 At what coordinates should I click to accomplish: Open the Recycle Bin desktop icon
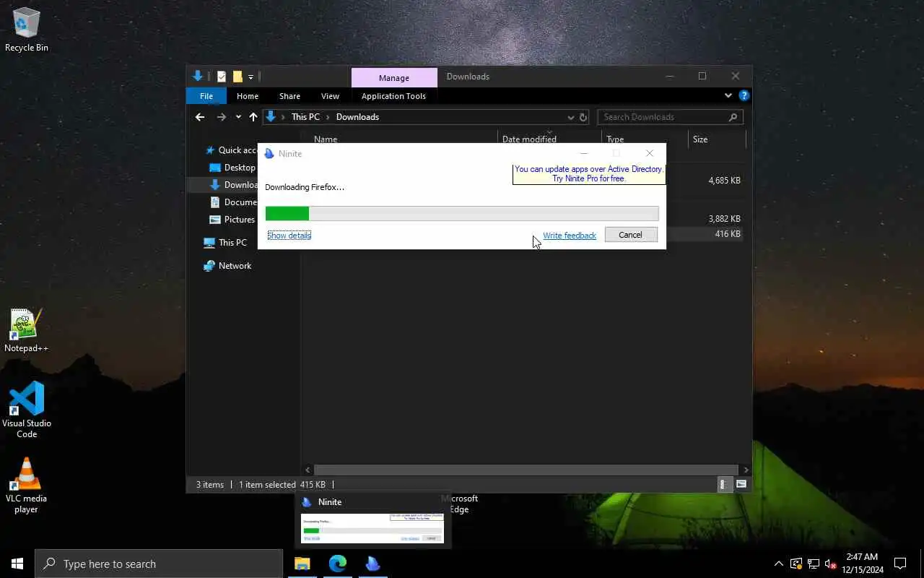[x=27, y=30]
